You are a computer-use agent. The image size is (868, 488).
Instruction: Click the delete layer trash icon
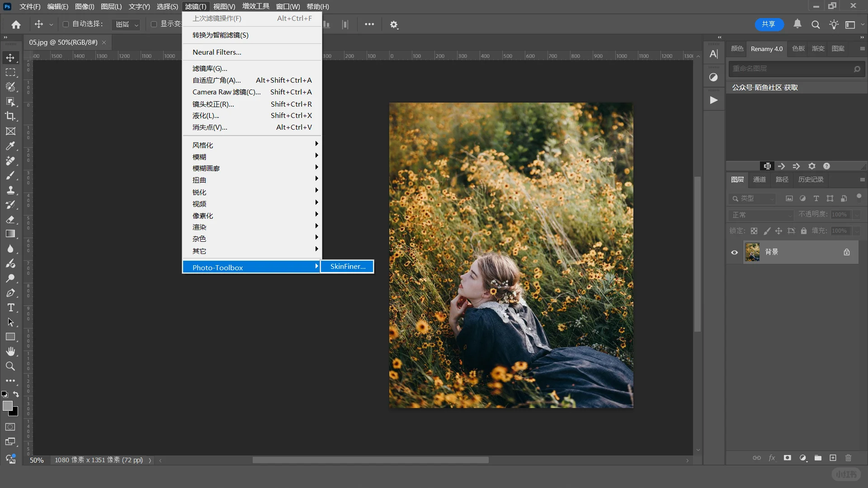848,458
